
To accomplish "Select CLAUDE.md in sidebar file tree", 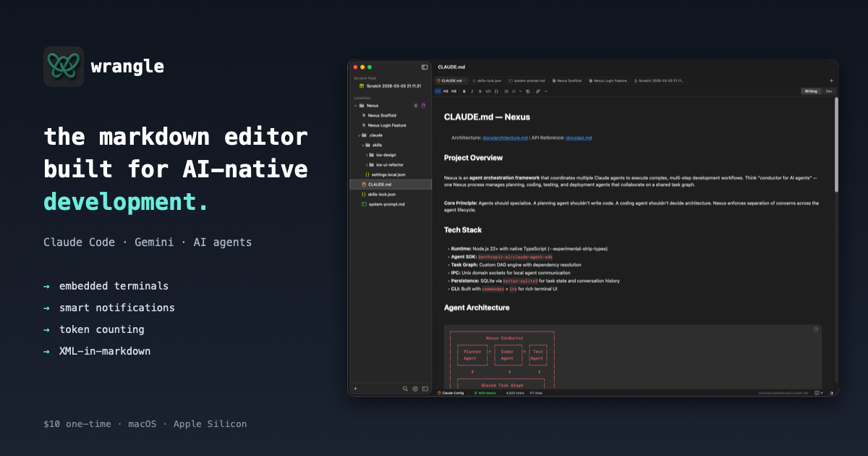I will 389,185.
